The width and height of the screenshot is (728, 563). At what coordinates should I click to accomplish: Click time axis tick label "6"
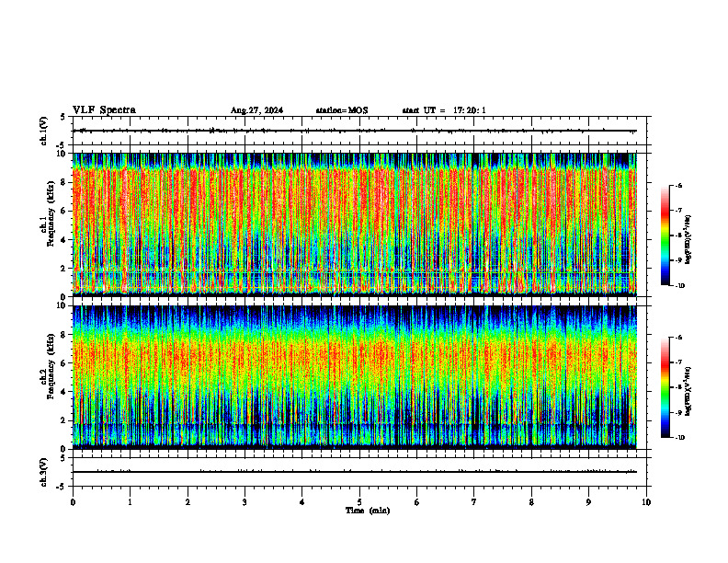pos(417,502)
